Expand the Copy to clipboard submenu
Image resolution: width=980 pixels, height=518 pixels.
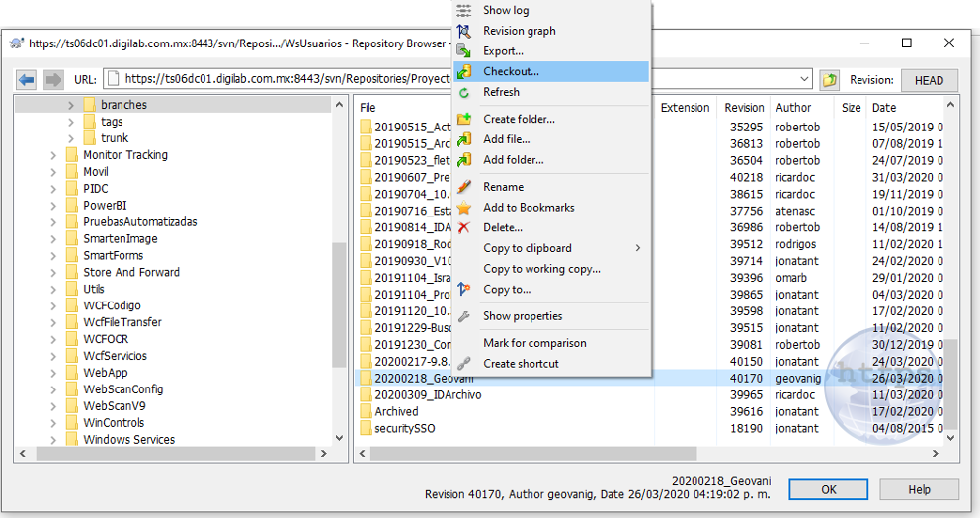637,248
